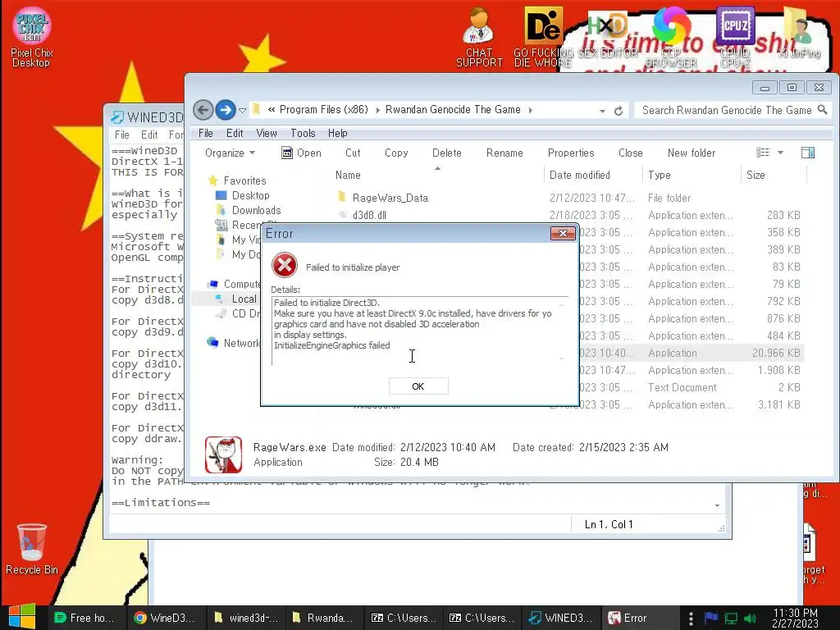The height and width of the screenshot is (630, 840).
Task: Open Pixel Chix Desktop icon
Action: [x=32, y=38]
